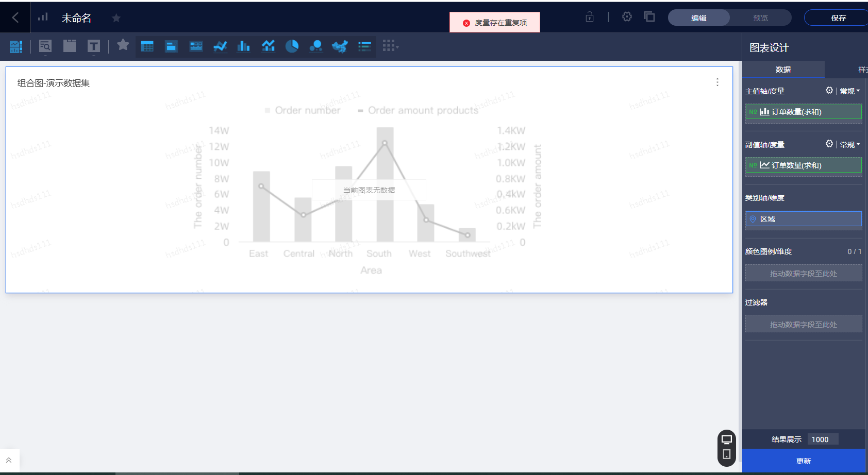Switch to 编辑 edit mode
Viewport: 868px width, 475px height.
click(699, 18)
